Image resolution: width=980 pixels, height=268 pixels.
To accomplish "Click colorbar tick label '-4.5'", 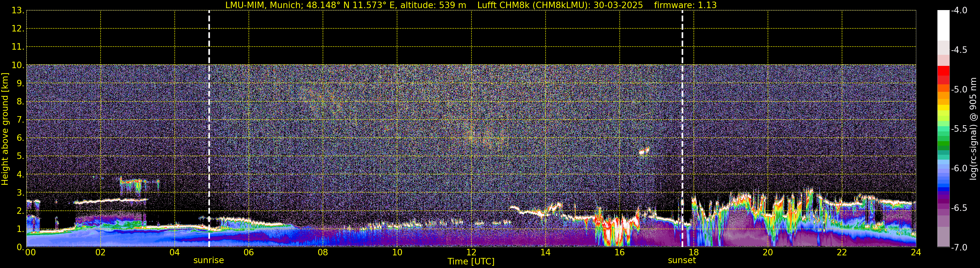I will 959,50.
